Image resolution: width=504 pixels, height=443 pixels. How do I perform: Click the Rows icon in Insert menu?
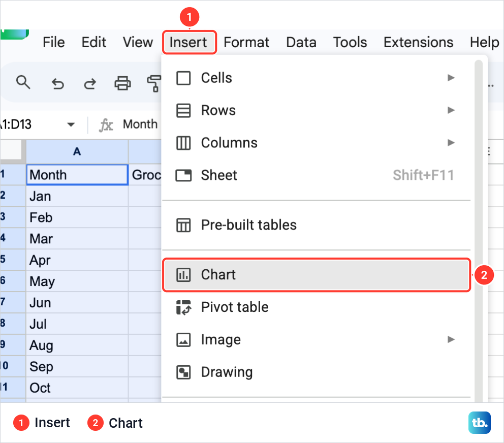tap(183, 111)
